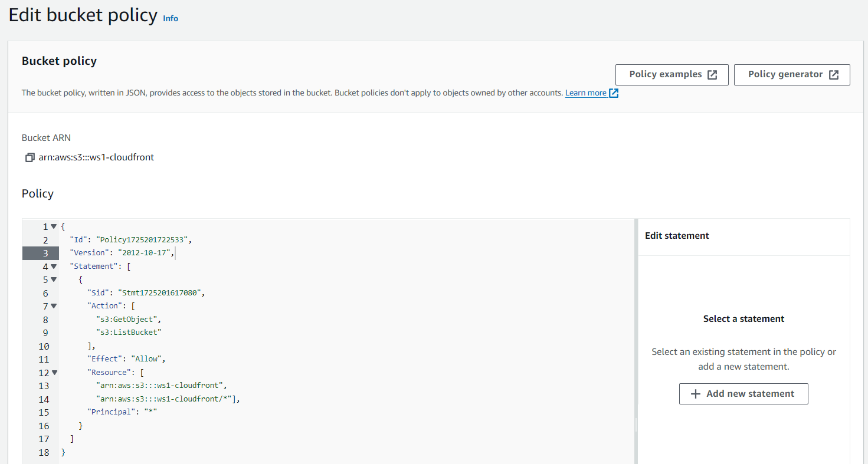Click the Effect Allow line in policy
Viewport: 868px width, 464px height.
pos(127,359)
